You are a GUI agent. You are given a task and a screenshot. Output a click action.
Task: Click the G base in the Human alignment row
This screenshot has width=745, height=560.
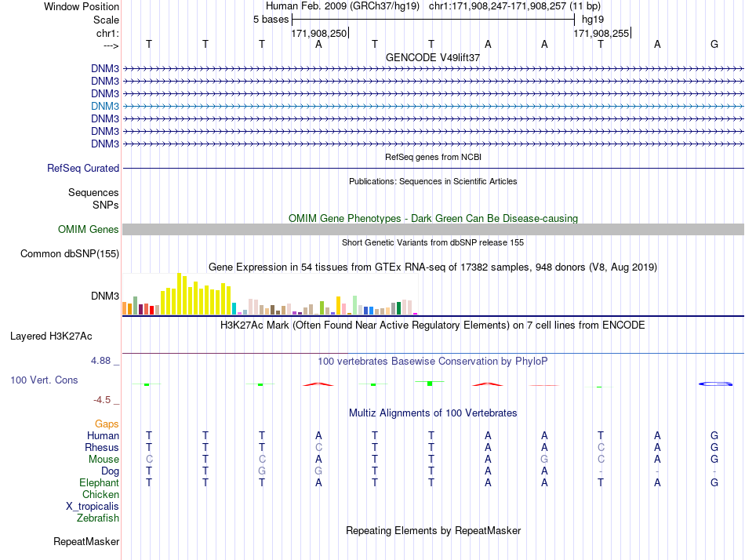point(714,435)
